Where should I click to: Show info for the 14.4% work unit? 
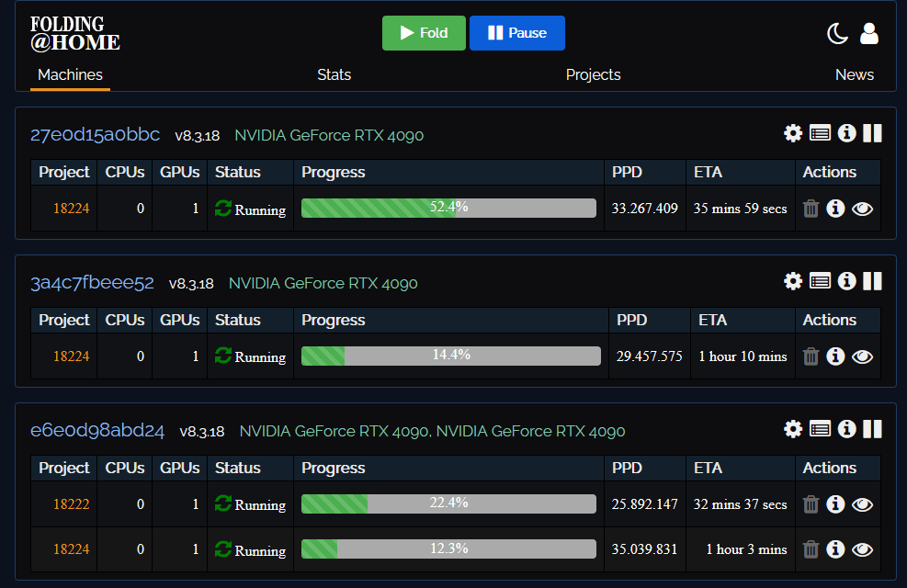point(835,356)
